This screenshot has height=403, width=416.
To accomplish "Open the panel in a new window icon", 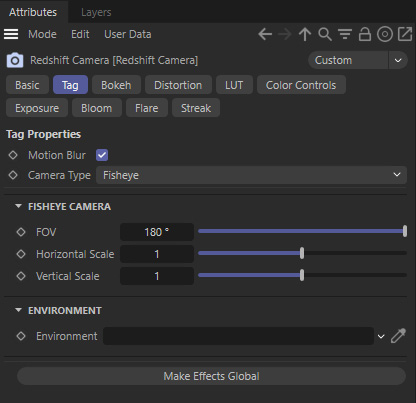I will pyautogui.click(x=405, y=34).
